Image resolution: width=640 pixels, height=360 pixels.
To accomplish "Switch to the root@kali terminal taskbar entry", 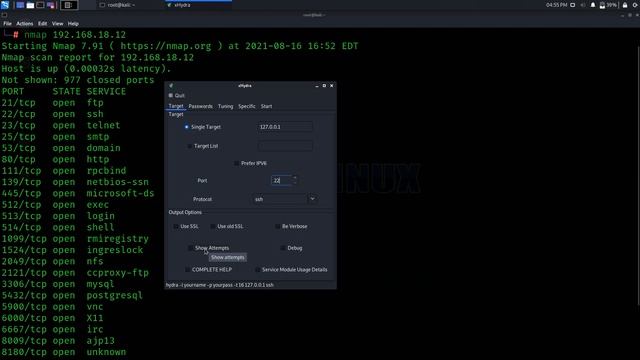I will coord(118,5).
